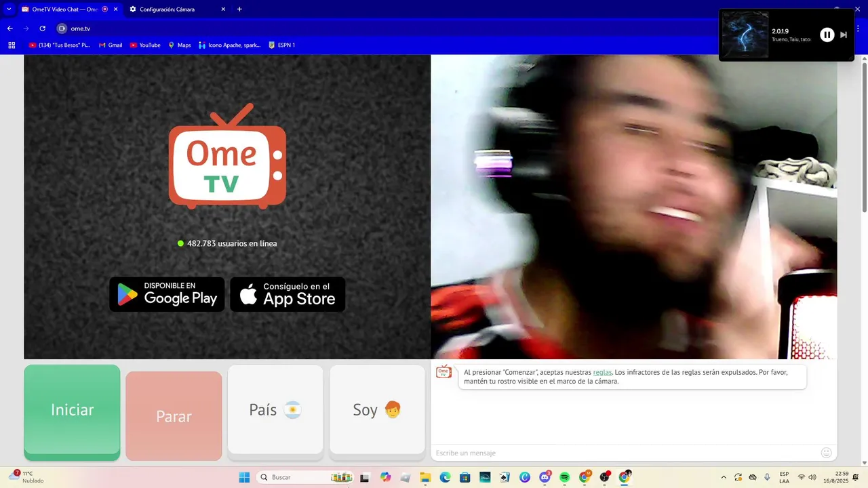Click the OmeTV logo on the left panel

227,156
